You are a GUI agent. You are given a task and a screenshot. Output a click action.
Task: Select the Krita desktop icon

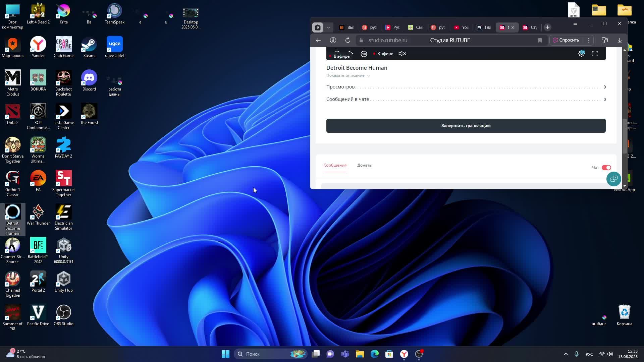pos(63,13)
